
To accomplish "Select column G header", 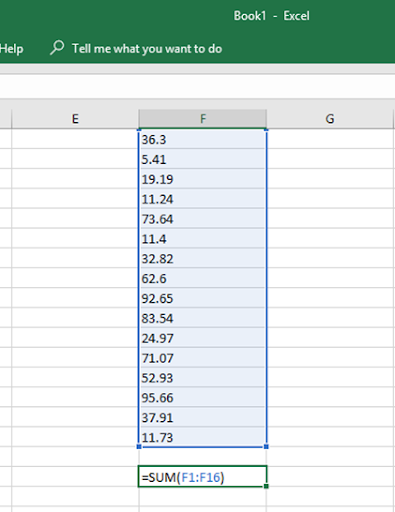I will [330, 119].
